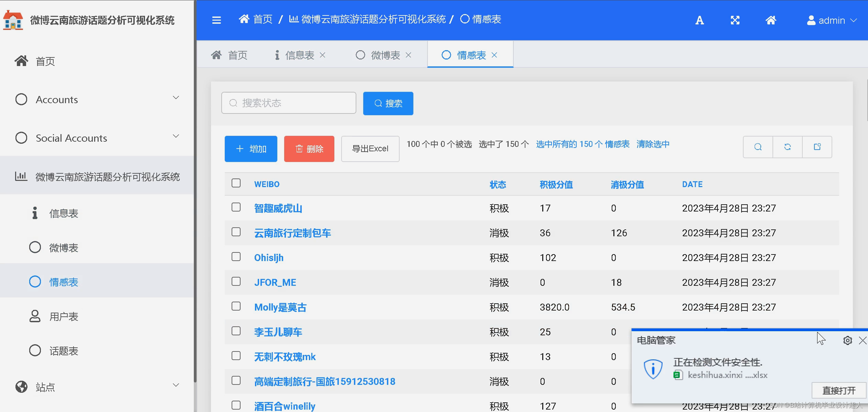
Task: Open settings gear in 电脑管家 popup
Action: click(847, 340)
